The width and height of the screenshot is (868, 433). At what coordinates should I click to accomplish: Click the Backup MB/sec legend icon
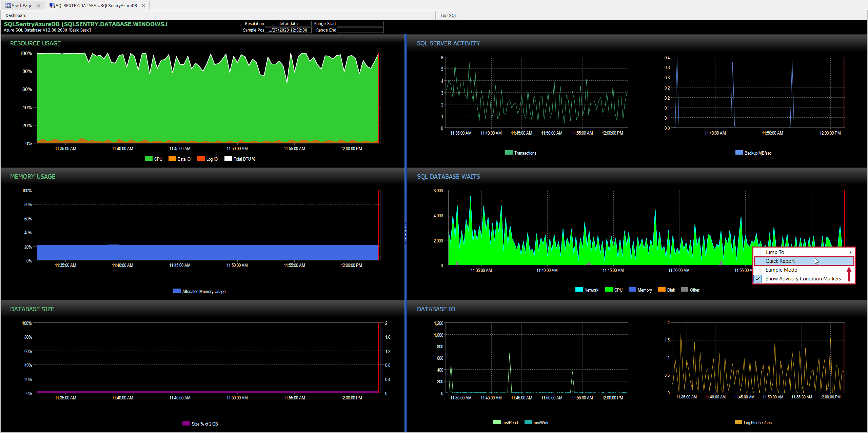pyautogui.click(x=739, y=153)
